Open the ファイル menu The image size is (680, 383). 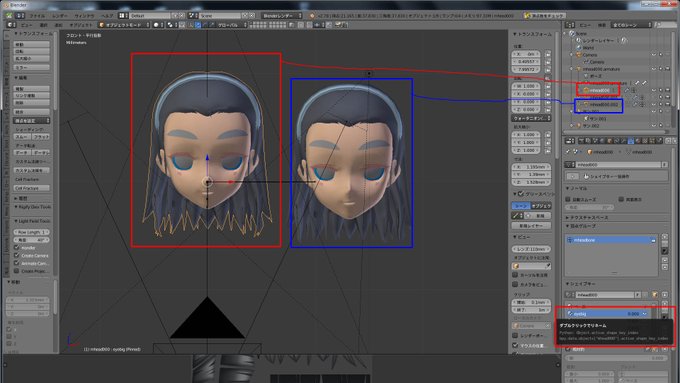point(37,16)
